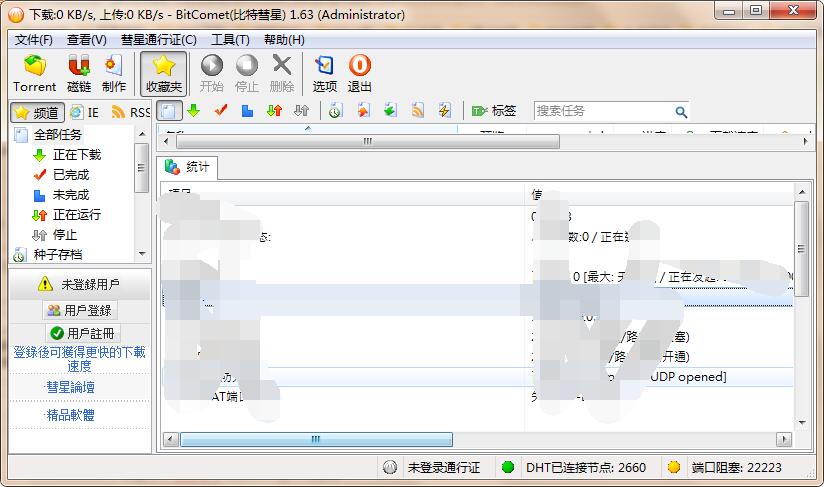This screenshot has height=487, width=824.
Task: Switch to the RSS tab
Action: point(131,112)
